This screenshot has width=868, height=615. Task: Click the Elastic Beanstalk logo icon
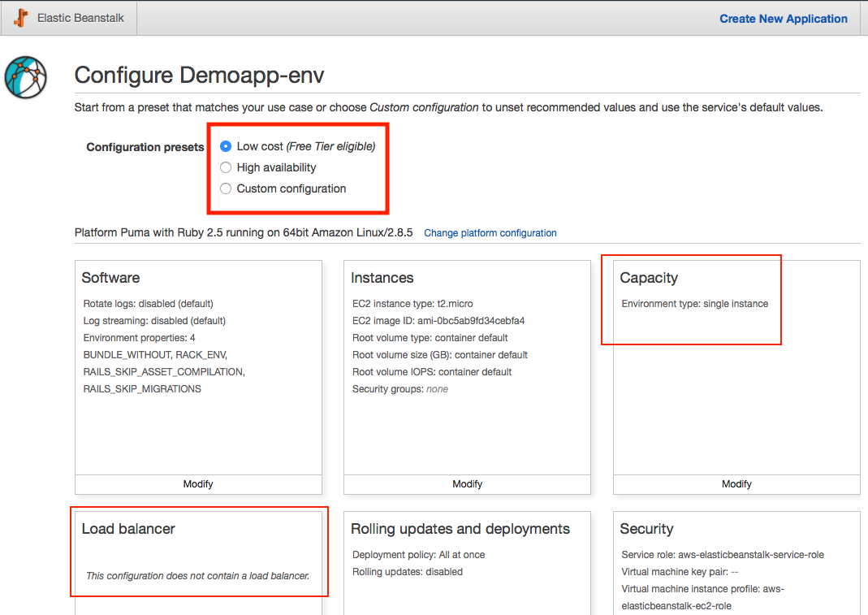click(21, 18)
